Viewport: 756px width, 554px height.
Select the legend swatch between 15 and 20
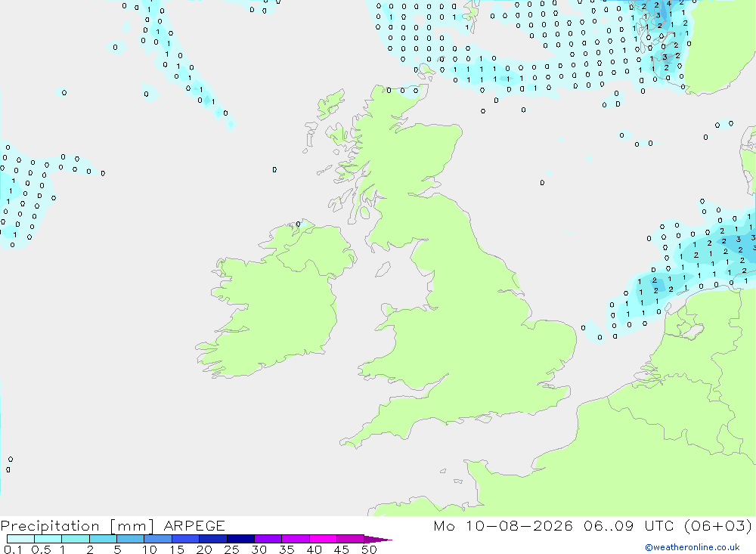click(186, 539)
